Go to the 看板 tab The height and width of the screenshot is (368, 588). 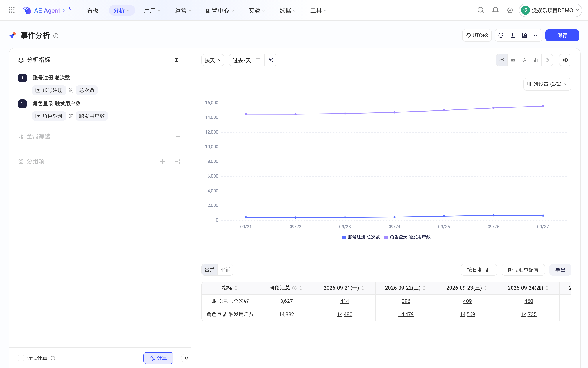pyautogui.click(x=93, y=10)
